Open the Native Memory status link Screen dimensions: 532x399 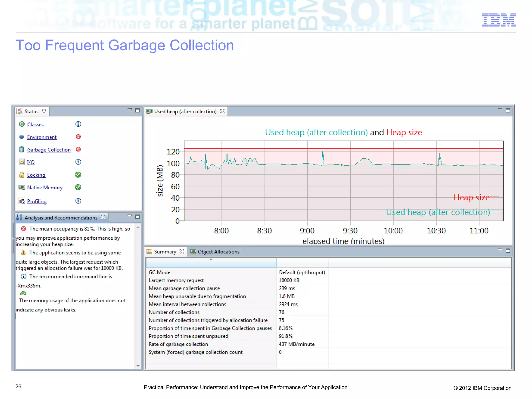pyautogui.click(x=45, y=187)
